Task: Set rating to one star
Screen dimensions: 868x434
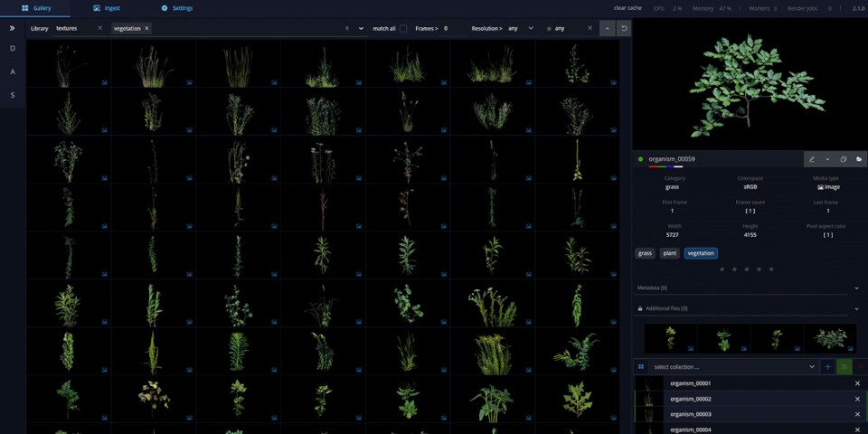Action: (722, 269)
